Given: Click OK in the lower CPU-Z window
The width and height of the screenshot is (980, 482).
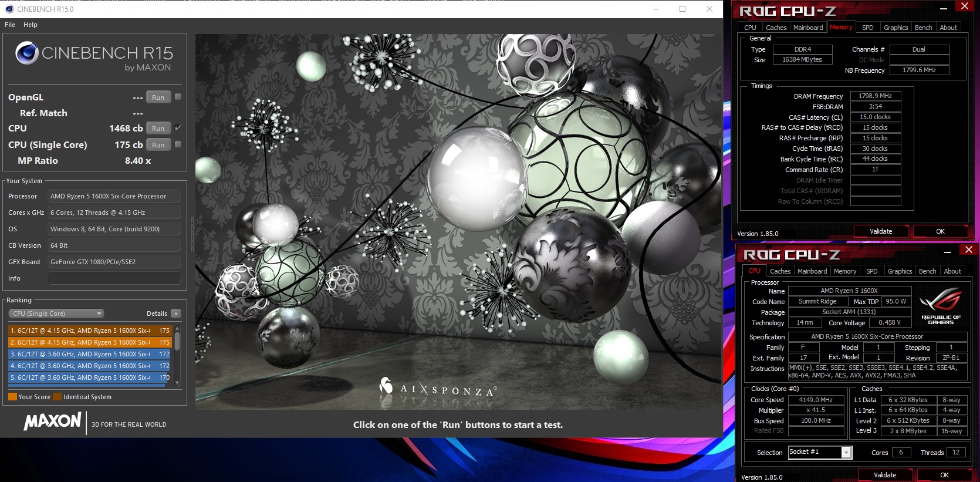Looking at the screenshot, I should point(944,475).
